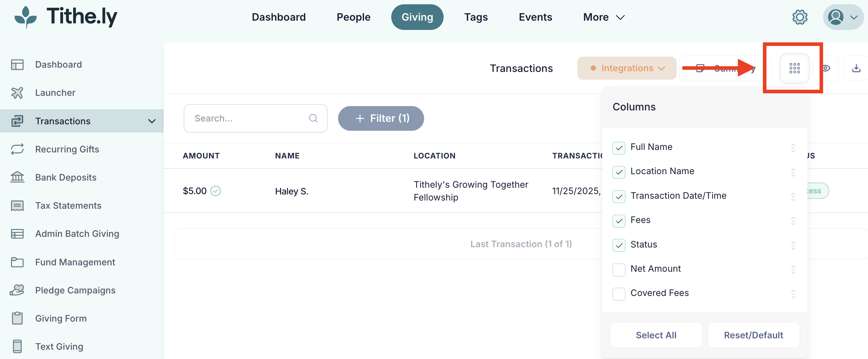Check the Net Amount column checkbox
The image size is (868, 359).
pyautogui.click(x=619, y=270)
